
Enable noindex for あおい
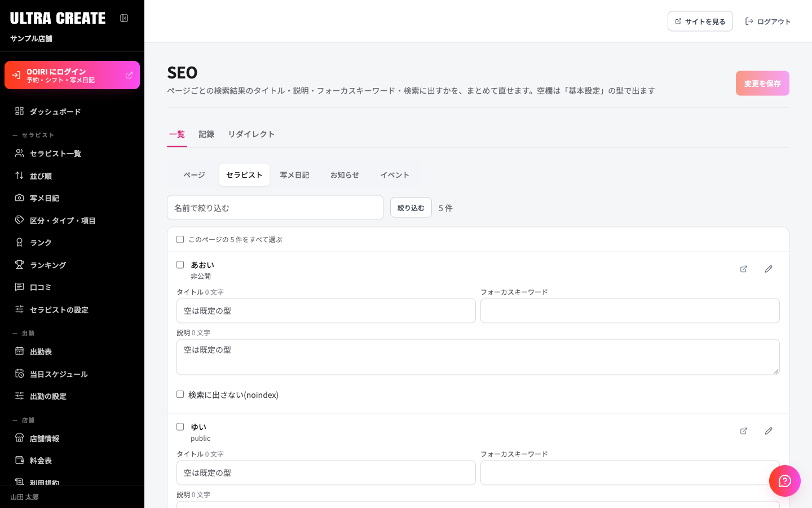click(x=180, y=395)
